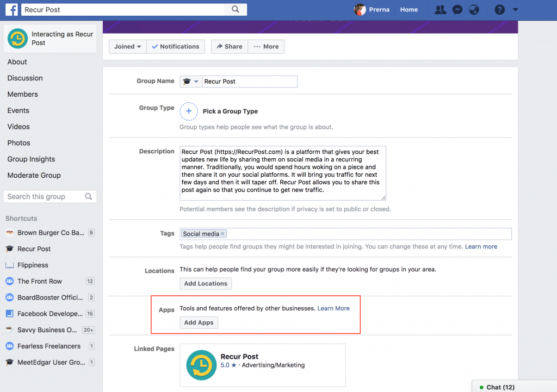
Task: Click the Facebook logo icon
Action: point(12,10)
